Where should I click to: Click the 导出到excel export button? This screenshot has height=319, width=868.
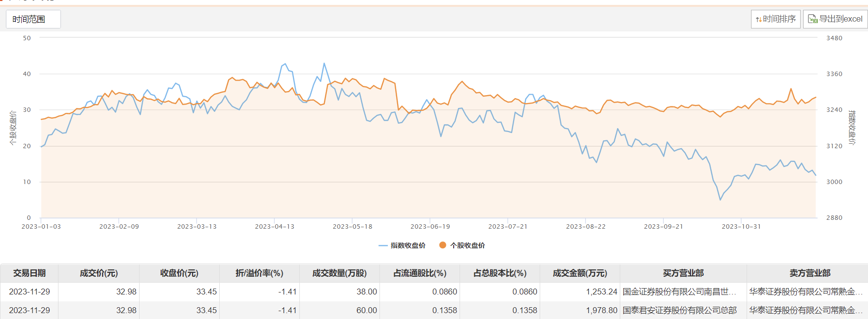coord(835,19)
